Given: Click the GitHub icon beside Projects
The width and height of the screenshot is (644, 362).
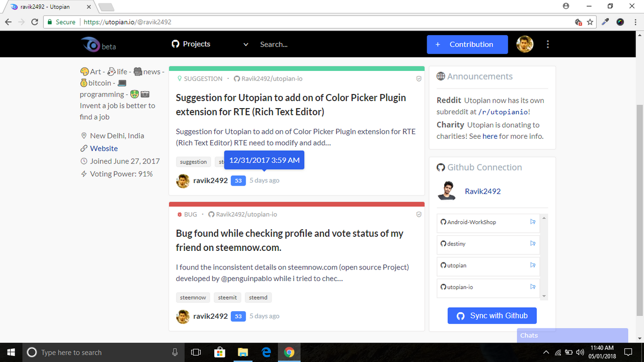Looking at the screenshot, I should point(175,44).
